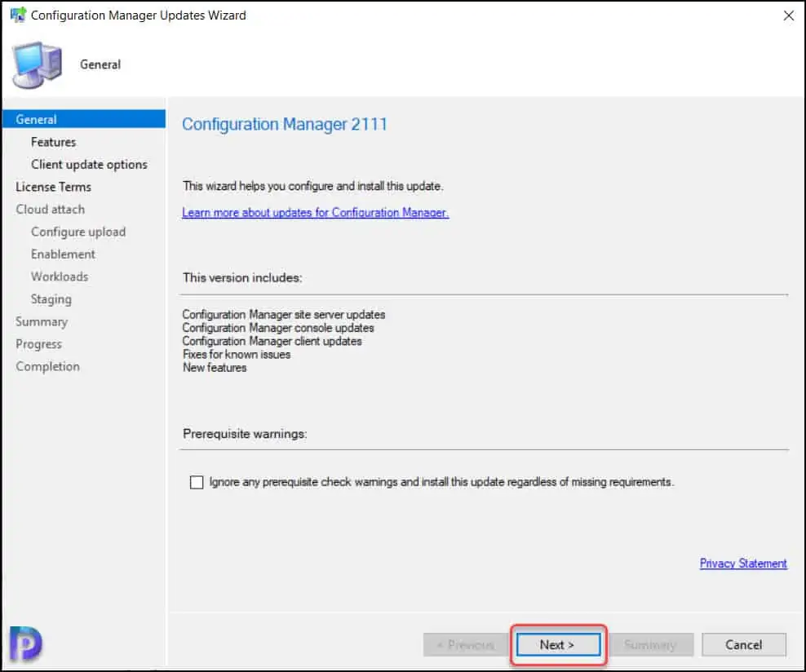Click the greyed Previous button
This screenshot has width=806, height=672.
466,645
